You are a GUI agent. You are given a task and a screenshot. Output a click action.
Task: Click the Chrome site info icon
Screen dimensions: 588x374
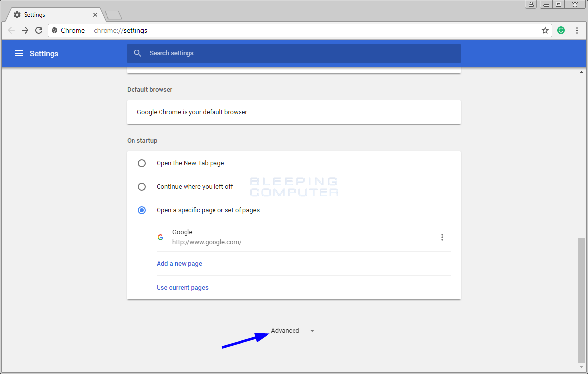click(x=55, y=30)
